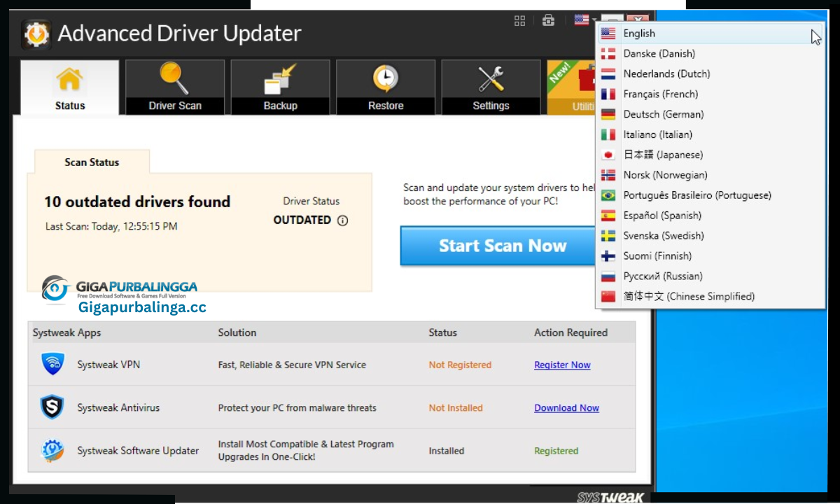Switch to the Driver Scan tab
This screenshot has height=504, width=840.
coord(175,87)
